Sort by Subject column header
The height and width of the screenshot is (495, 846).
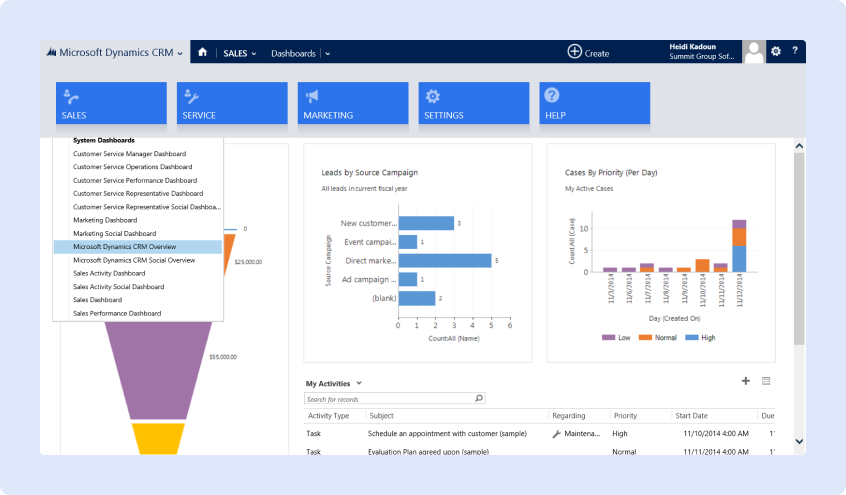(x=381, y=416)
